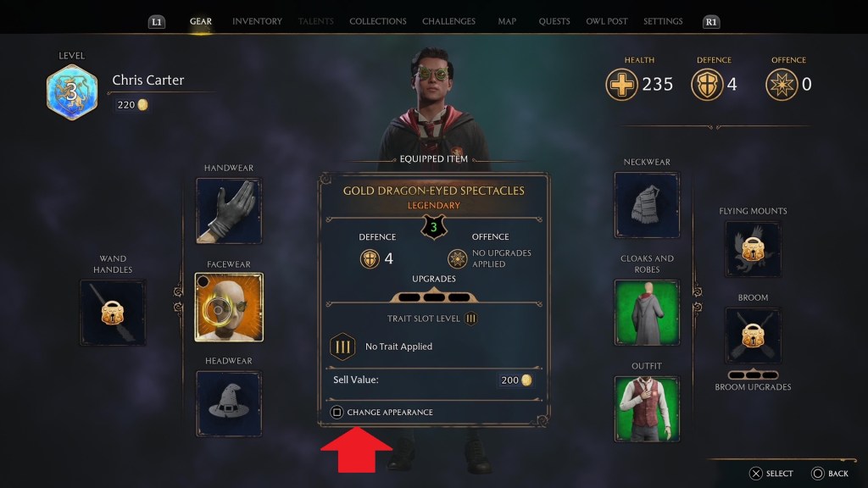Select the Handwear glove slot

click(229, 211)
